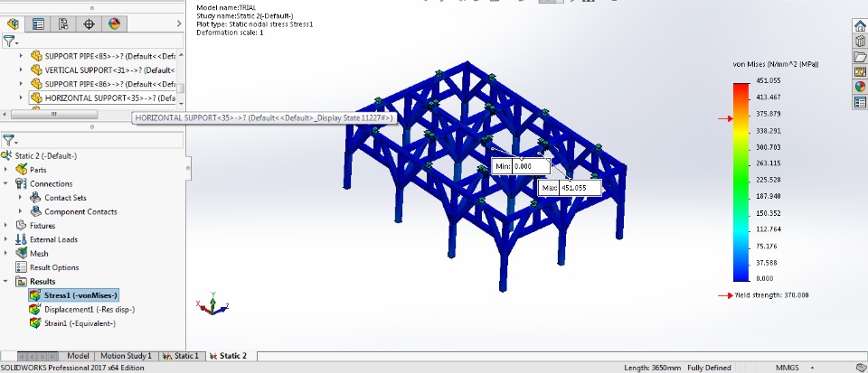Expand SUPPORT PIPE<85> component

click(21, 56)
